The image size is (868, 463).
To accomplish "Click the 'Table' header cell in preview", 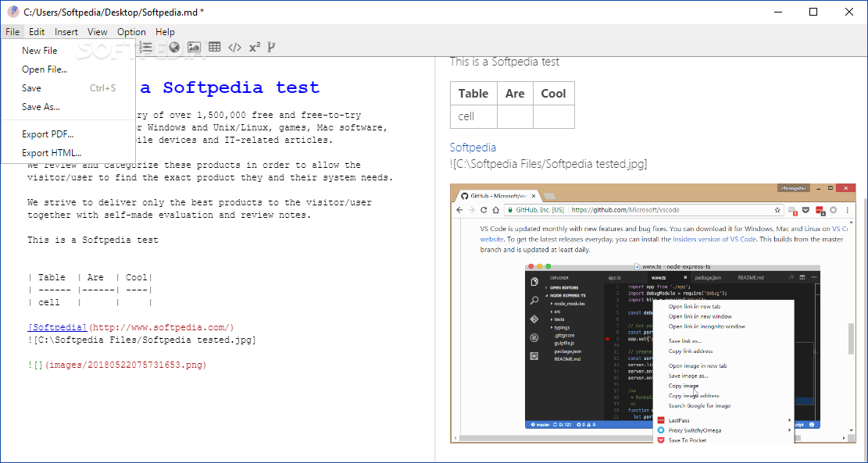I will click(473, 94).
